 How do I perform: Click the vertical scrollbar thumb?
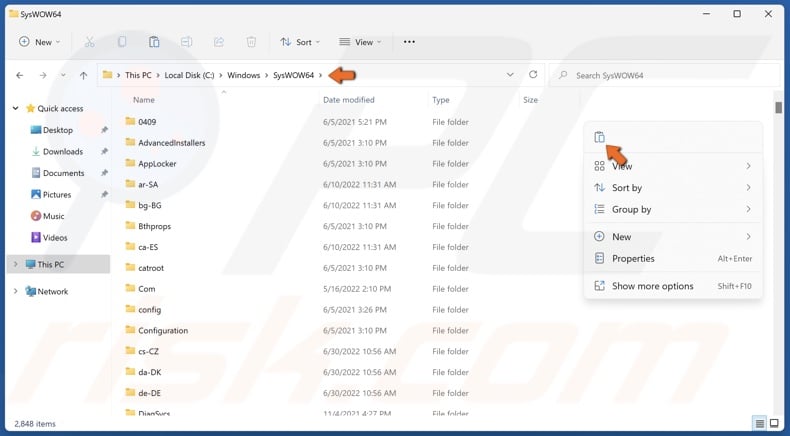[778, 107]
